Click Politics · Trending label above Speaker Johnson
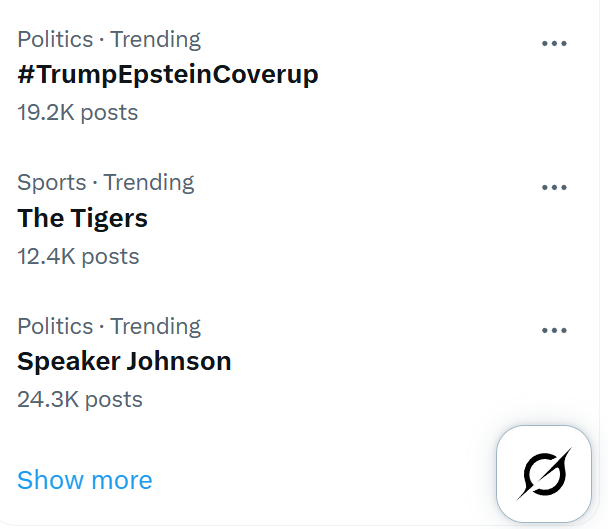This screenshot has height=529, width=608. 109,326
